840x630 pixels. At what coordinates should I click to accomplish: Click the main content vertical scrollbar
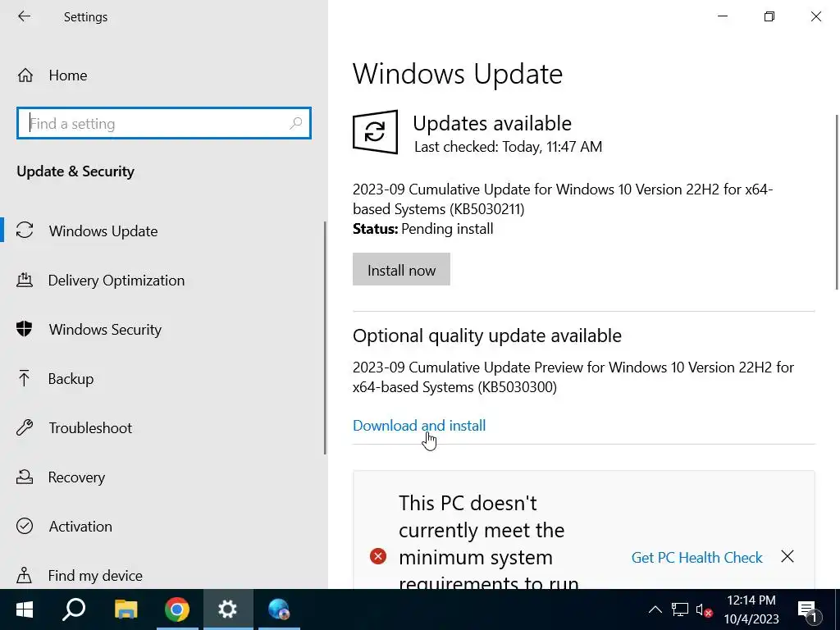(x=837, y=202)
